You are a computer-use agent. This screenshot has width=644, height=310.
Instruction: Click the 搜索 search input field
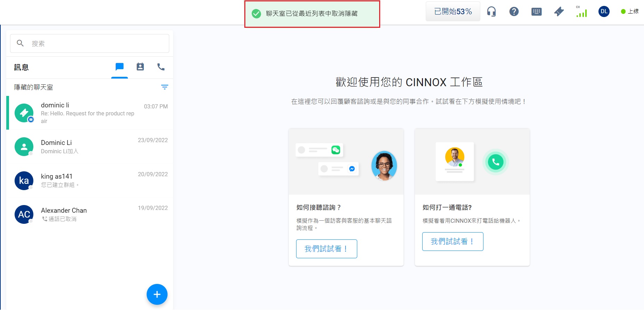90,43
